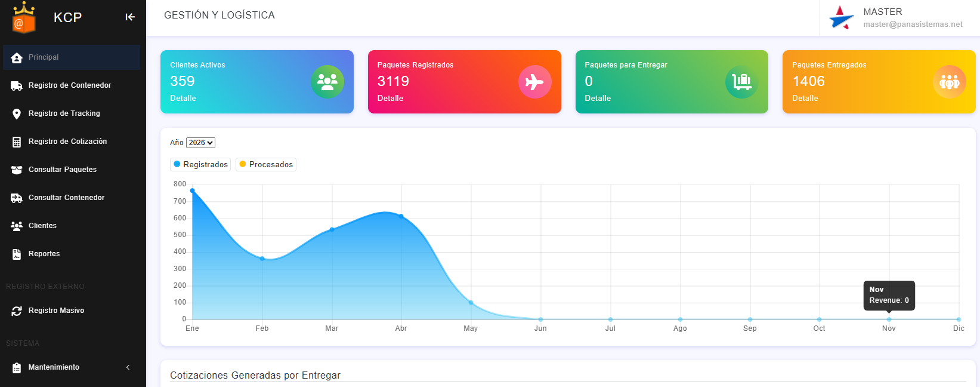Click the truck icon for Registro de Contenedor
980x387 pixels.
click(x=17, y=85)
